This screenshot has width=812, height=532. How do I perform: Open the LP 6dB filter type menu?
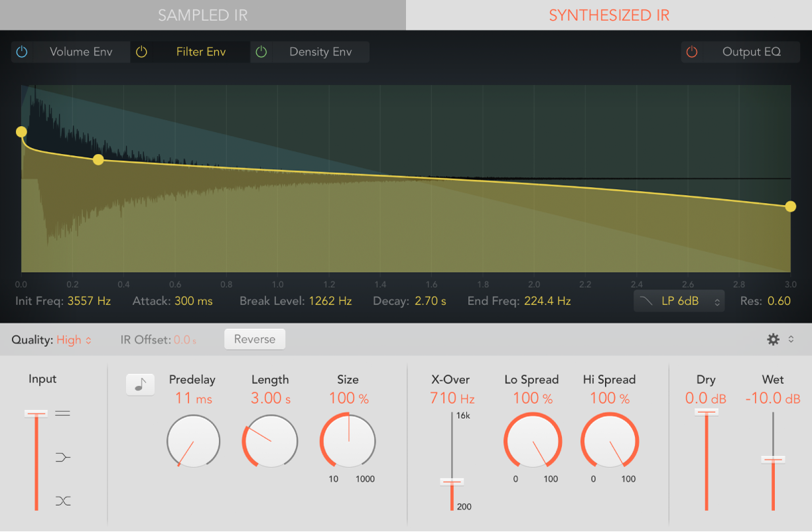[679, 301]
